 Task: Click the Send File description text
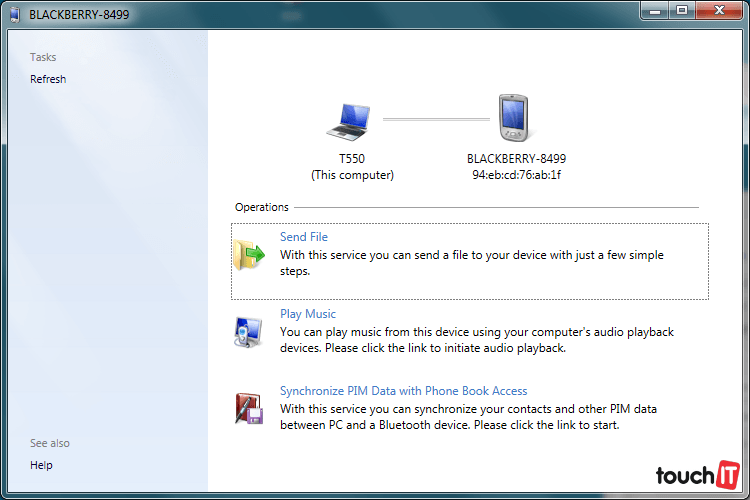pyautogui.click(x=471, y=263)
